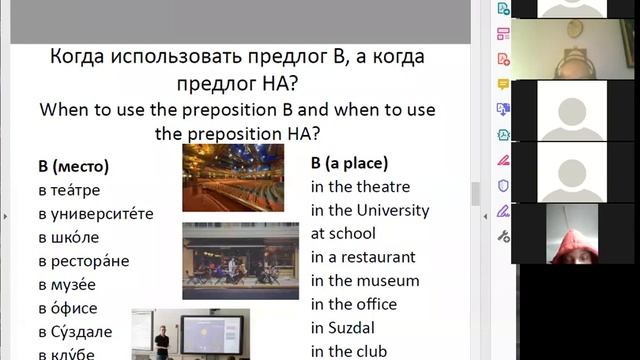Viewport: 640px width, 360px height.
Task: Click the text 'в университе́те'
Action: 96,213
